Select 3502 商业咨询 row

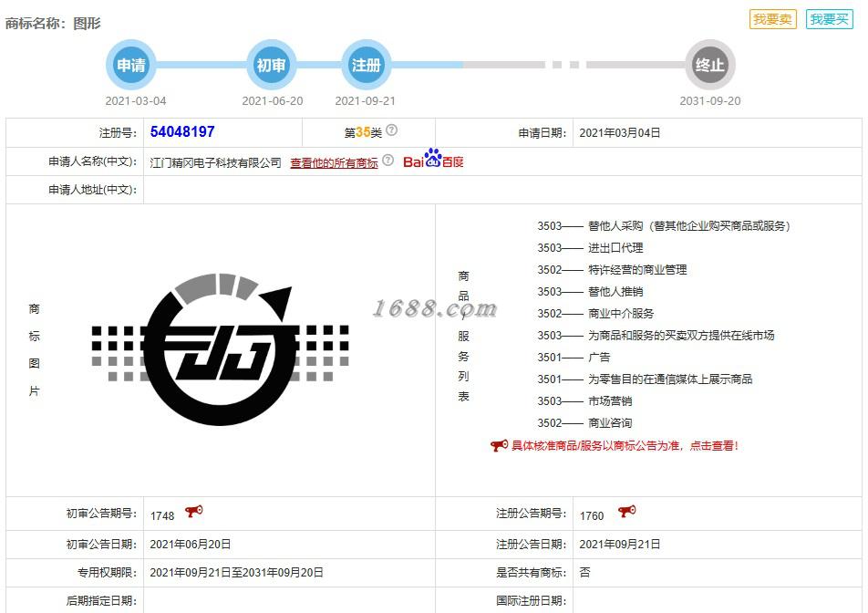584,423
